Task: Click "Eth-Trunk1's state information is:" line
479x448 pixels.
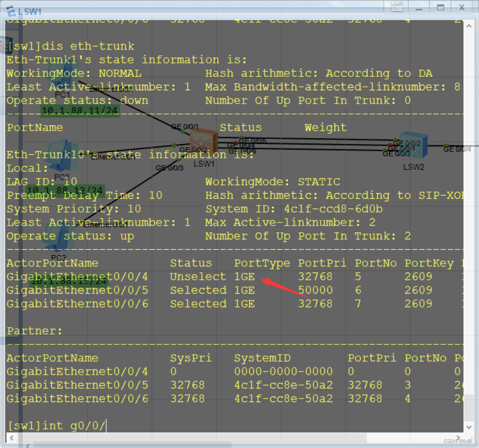Action: (127, 59)
